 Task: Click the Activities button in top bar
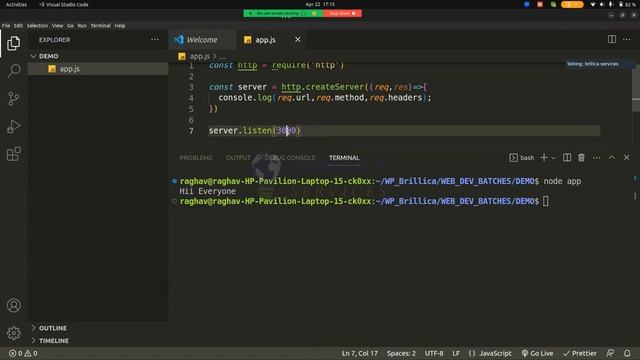click(x=16, y=4)
